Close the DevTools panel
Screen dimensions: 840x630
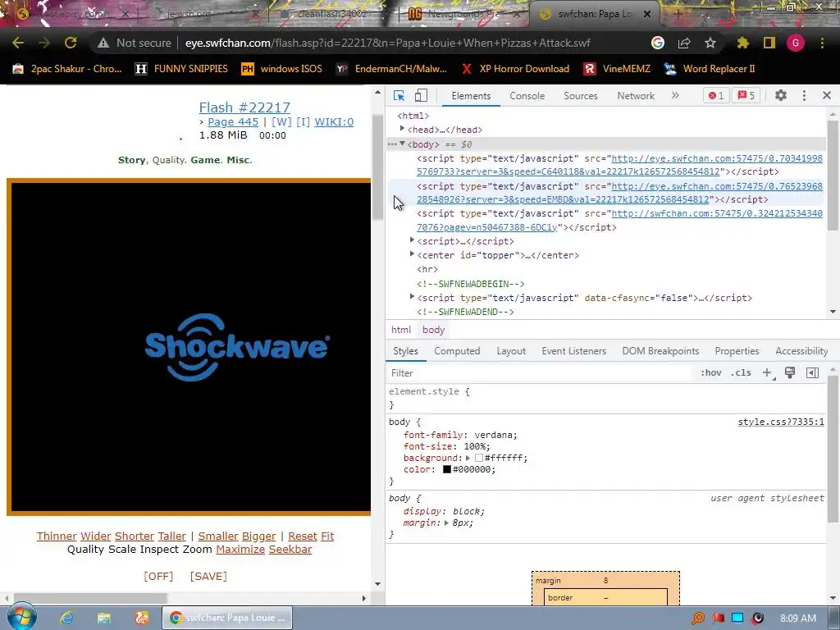pos(827,95)
